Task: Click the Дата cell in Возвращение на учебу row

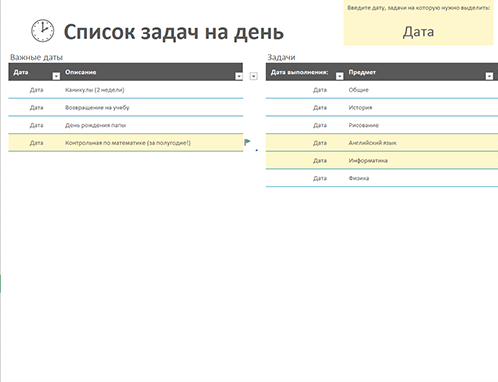Action: click(36, 107)
